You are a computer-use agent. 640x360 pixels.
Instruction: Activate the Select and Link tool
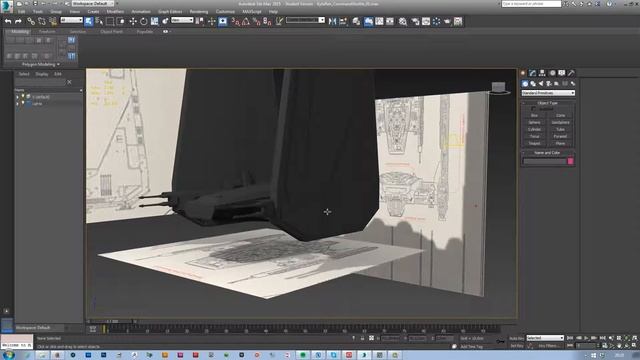(x=31, y=21)
